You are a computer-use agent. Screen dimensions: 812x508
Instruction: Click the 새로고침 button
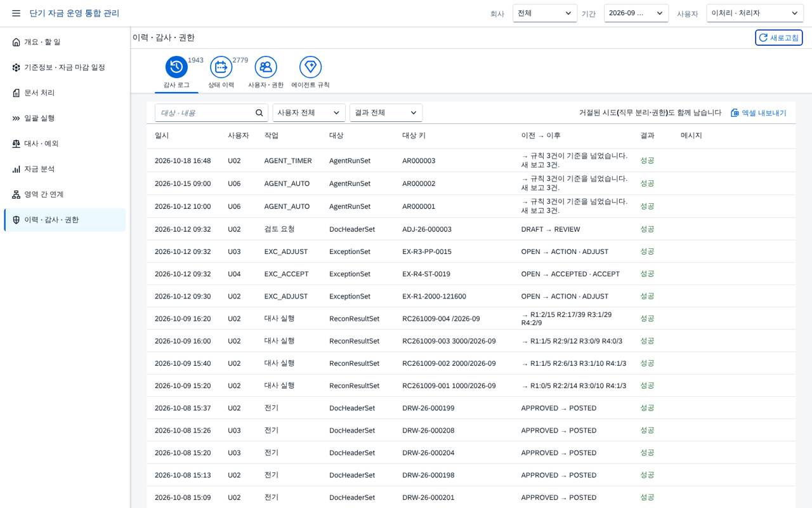pos(779,38)
